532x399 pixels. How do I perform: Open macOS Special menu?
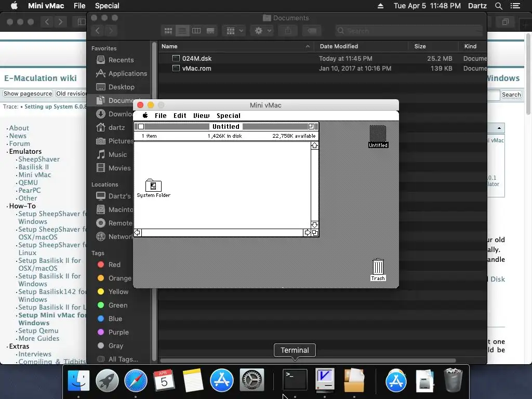pos(107,6)
